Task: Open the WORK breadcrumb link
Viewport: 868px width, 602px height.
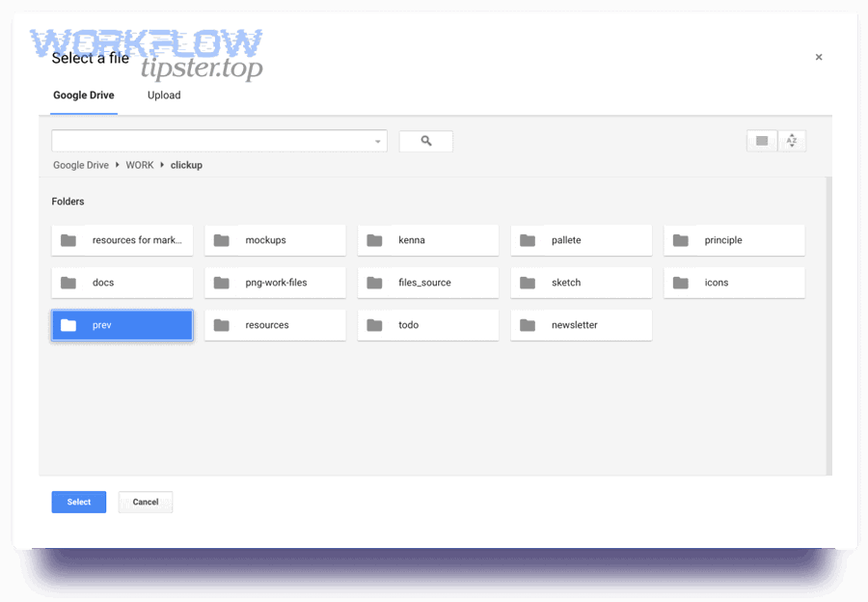Action: click(x=139, y=165)
